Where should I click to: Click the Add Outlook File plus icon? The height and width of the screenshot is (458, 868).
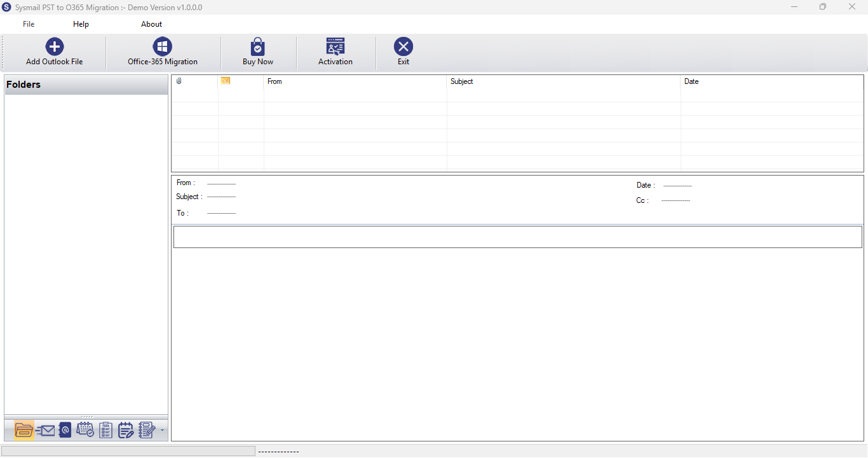coord(55,46)
